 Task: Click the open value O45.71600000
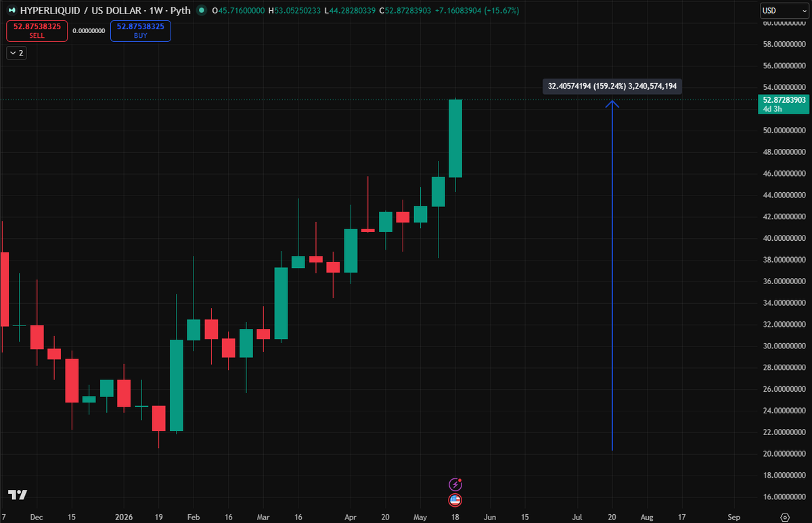(238, 10)
